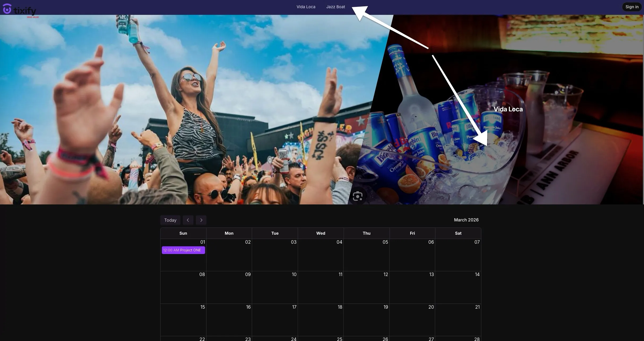
Task: Click the Mon column header
Action: pos(229,233)
